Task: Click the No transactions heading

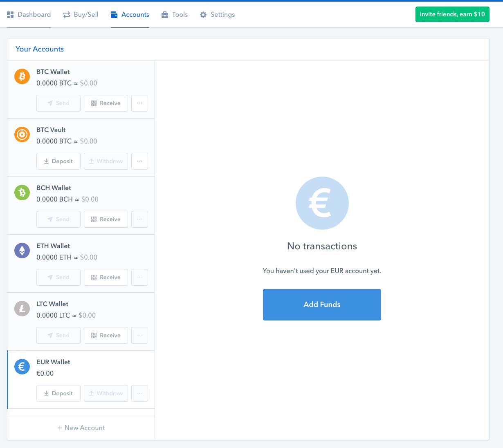Action: point(322,246)
